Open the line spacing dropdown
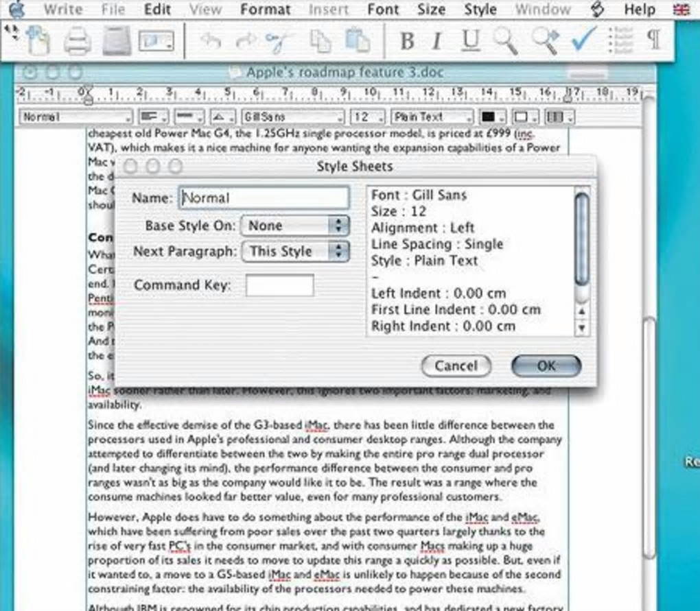This screenshot has height=611, width=700. [189, 117]
